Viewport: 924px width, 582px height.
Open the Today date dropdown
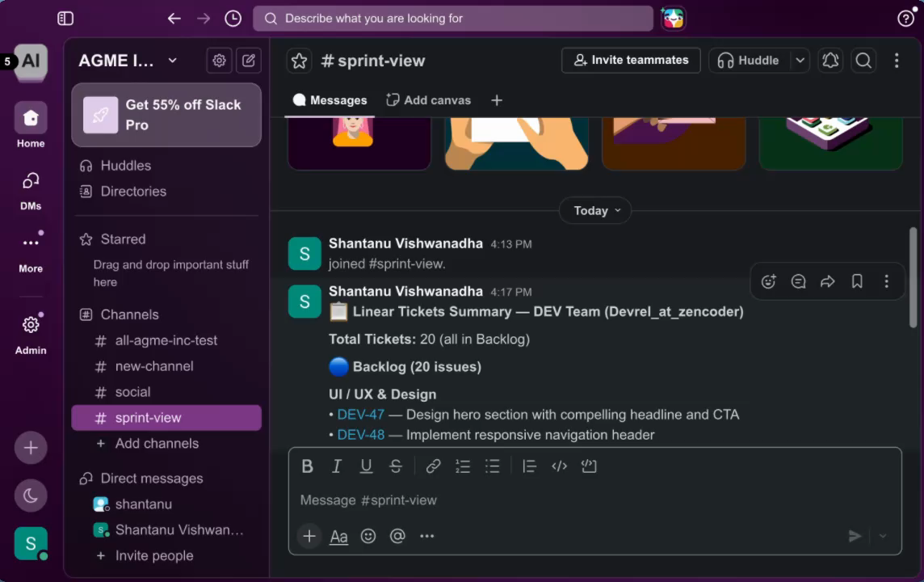(x=594, y=210)
